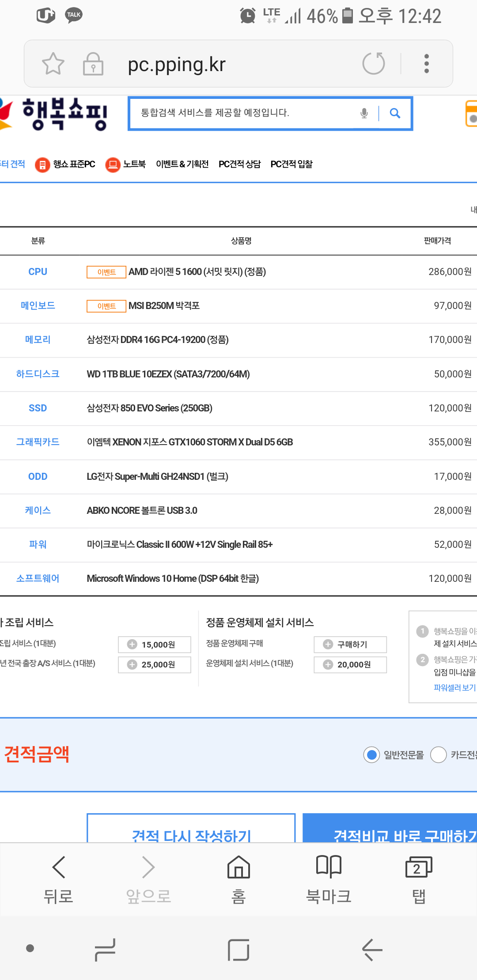Open ABKO NCORE 볼트론 USB 3.0 product

(x=142, y=511)
